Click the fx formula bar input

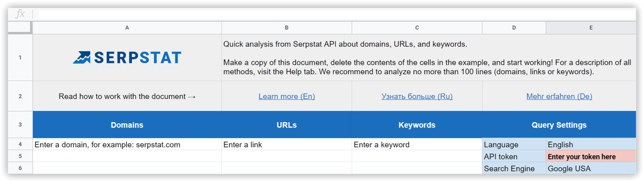337,14
